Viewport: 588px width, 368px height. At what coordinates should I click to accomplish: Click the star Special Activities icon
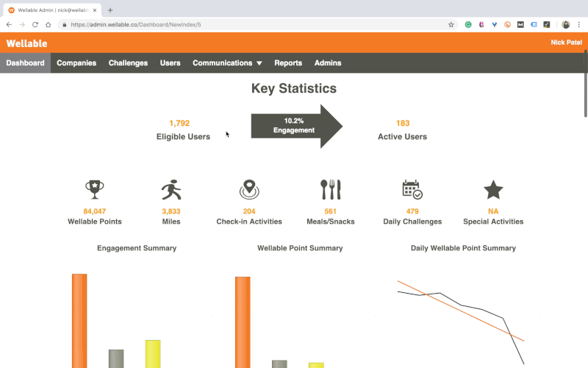[x=493, y=190]
